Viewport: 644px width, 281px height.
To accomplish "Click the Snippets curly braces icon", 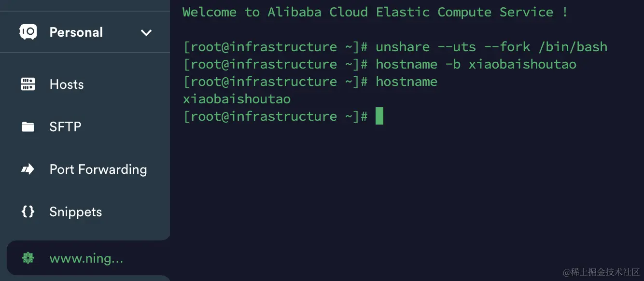I will (28, 211).
